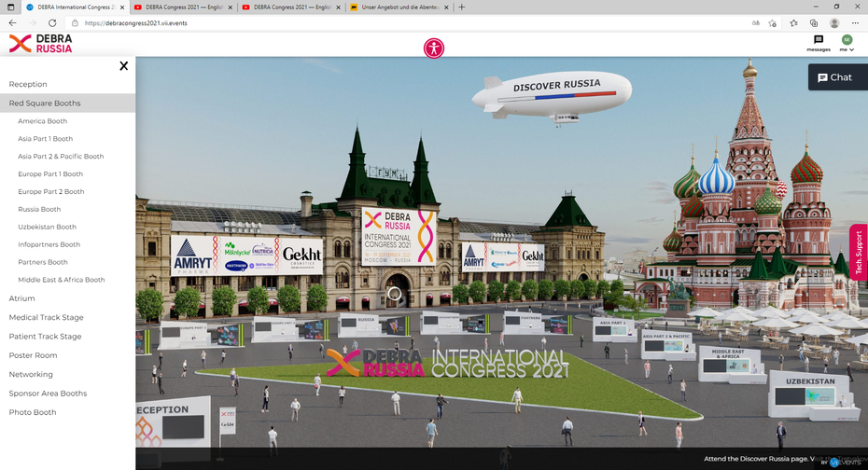
Task: Click the Reception booth in the scene
Action: coord(174,422)
